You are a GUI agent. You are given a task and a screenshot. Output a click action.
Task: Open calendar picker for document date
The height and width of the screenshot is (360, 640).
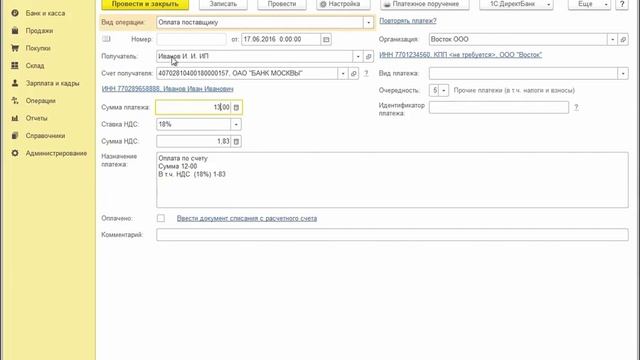pyautogui.click(x=326, y=40)
